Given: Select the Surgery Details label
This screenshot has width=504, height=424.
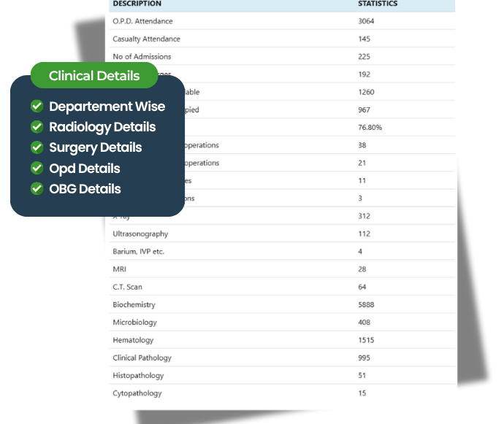Looking at the screenshot, I should [x=96, y=147].
